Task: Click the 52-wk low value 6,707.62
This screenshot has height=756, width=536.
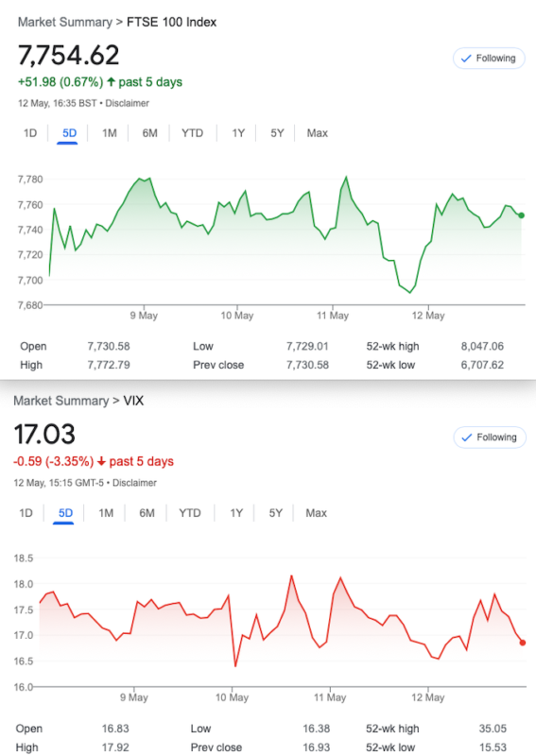Action: [482, 365]
